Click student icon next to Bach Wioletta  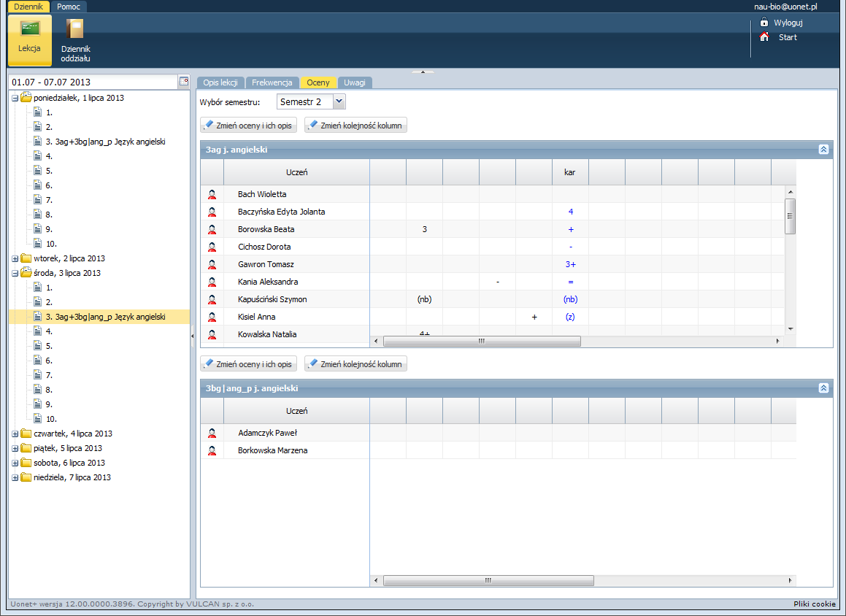tap(212, 194)
